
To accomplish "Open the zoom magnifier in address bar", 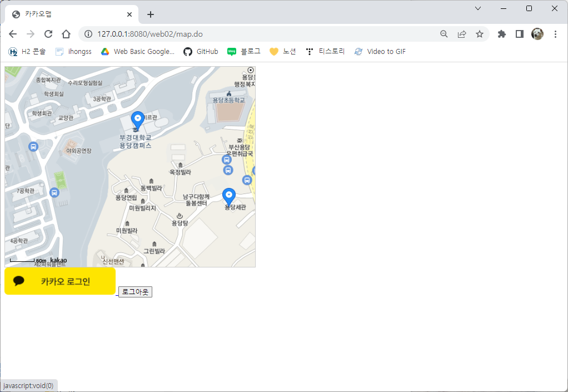I will (444, 34).
